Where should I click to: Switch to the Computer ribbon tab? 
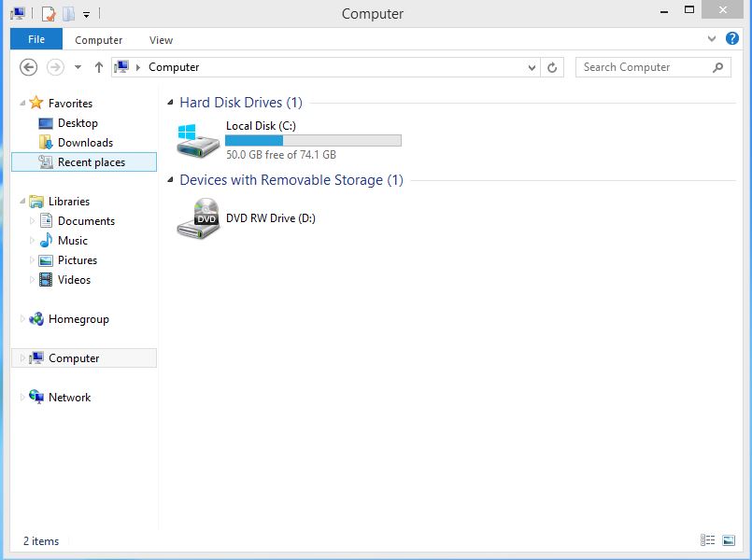point(98,40)
